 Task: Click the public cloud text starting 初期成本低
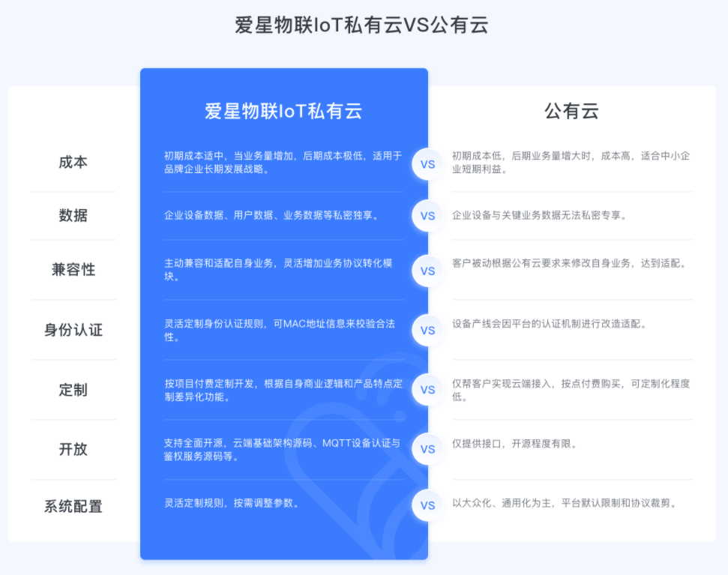pos(571,163)
